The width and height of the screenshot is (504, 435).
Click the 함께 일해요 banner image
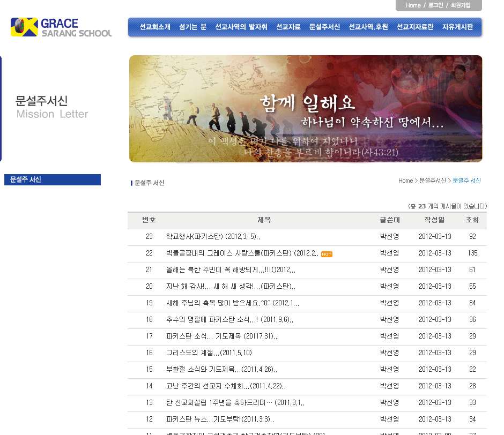306,109
